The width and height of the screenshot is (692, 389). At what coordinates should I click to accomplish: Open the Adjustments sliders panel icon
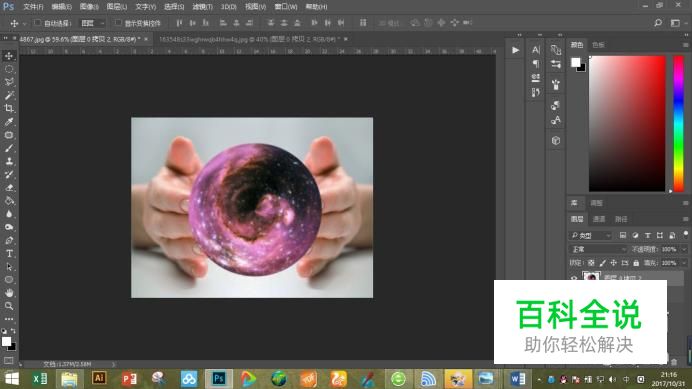pos(556,64)
